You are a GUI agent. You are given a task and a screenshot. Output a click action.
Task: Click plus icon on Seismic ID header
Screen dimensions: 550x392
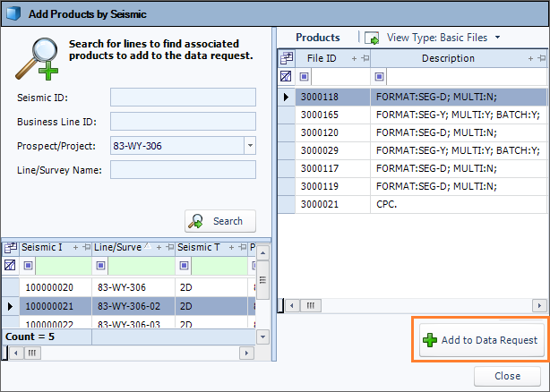[75, 248]
